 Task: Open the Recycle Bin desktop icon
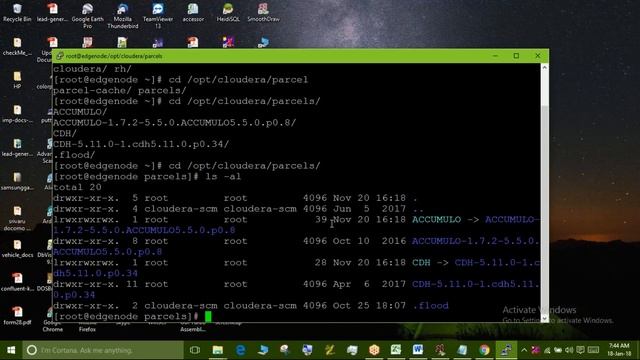(17, 12)
